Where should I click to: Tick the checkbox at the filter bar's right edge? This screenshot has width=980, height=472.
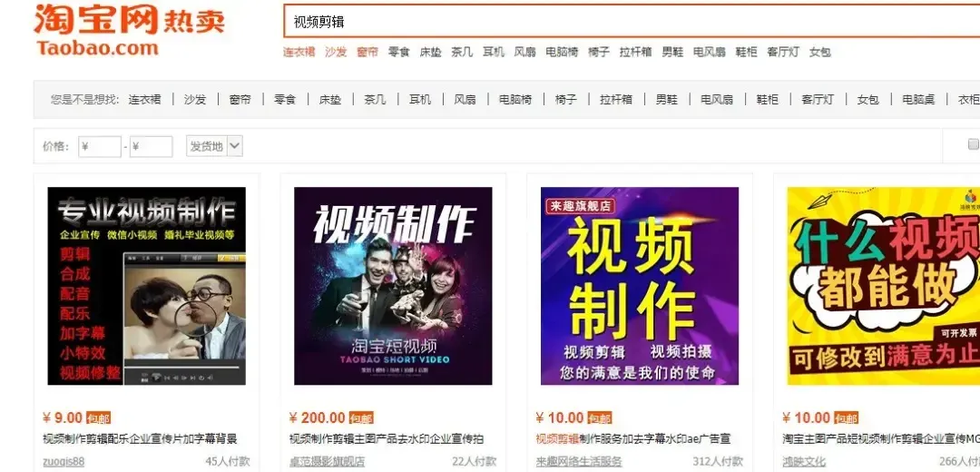tap(974, 144)
